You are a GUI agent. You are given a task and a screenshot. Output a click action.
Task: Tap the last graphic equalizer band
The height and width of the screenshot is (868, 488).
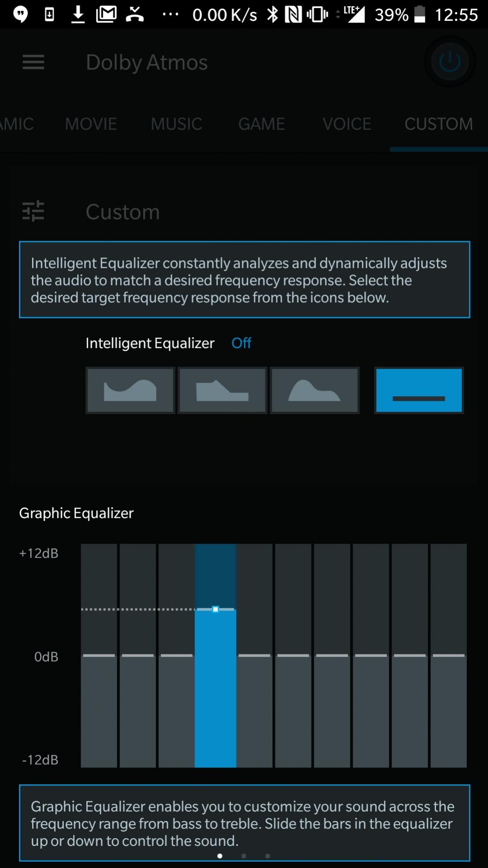click(x=449, y=655)
